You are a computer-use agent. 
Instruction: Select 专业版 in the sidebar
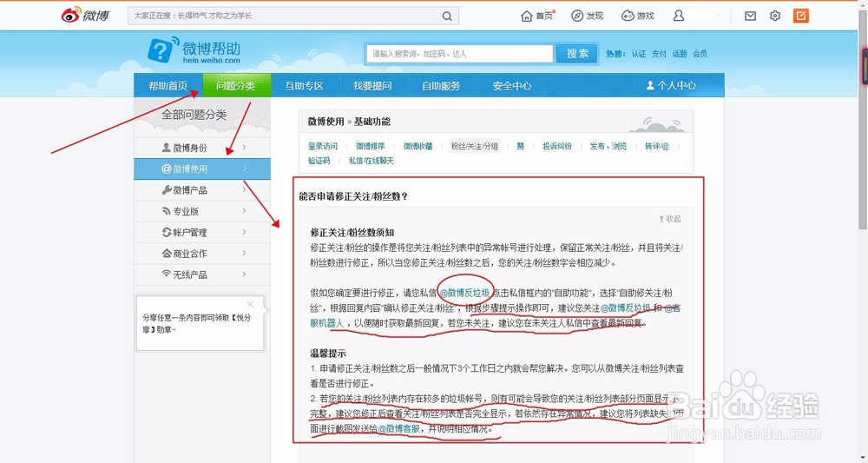tap(202, 211)
